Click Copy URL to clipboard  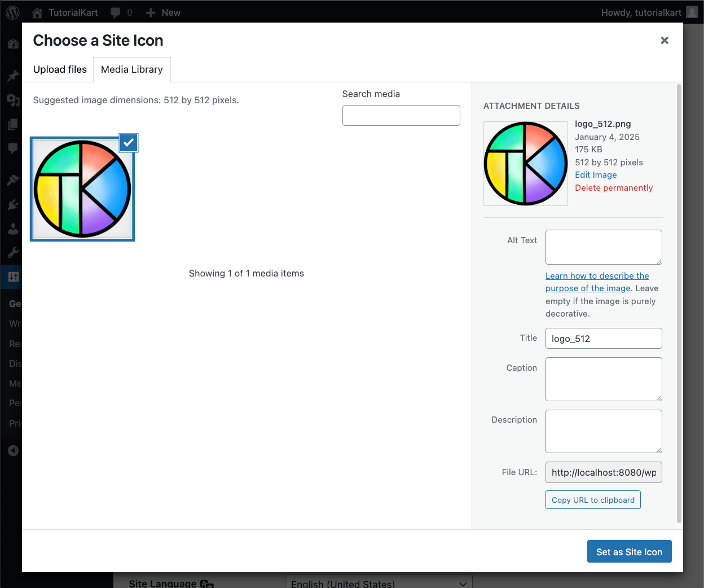pyautogui.click(x=592, y=499)
